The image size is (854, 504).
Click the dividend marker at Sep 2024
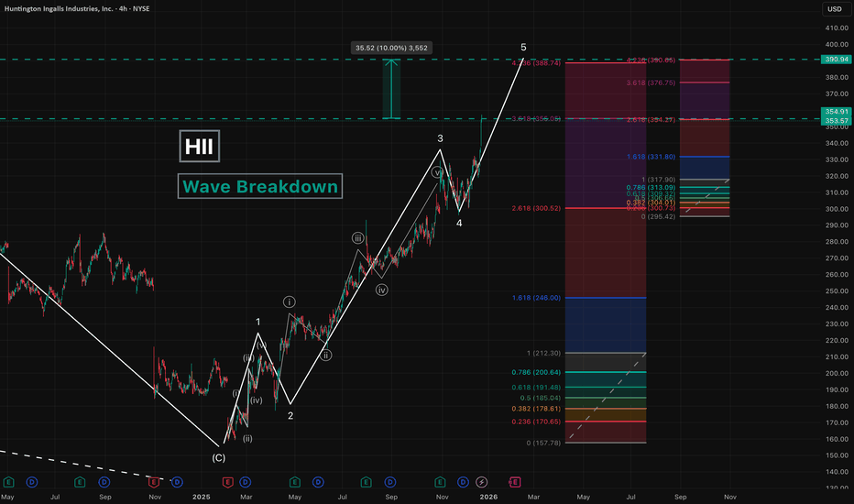[104, 482]
